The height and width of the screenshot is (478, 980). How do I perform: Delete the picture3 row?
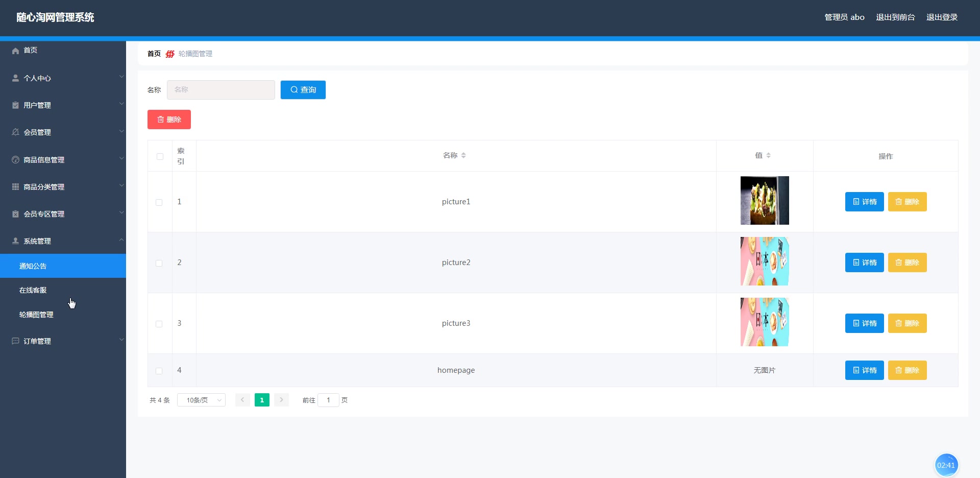coord(908,323)
